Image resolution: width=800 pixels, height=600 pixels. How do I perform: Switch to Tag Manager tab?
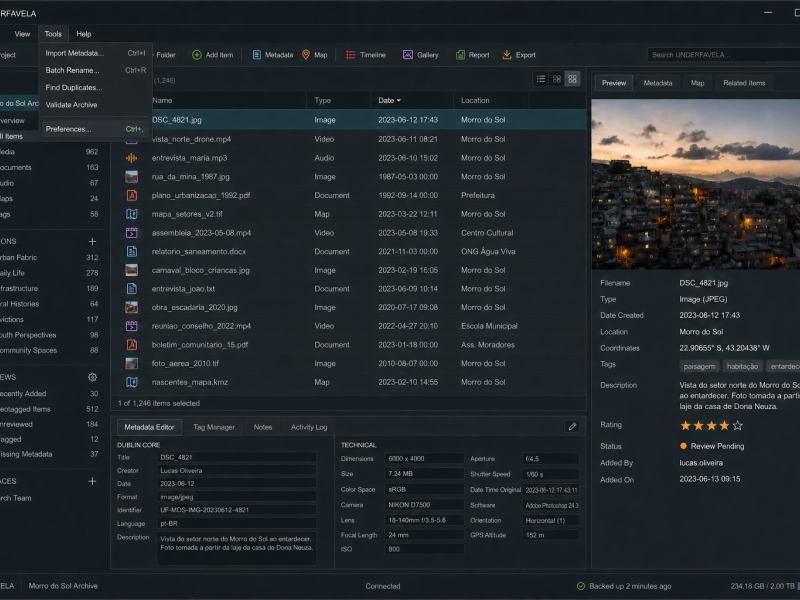214,428
